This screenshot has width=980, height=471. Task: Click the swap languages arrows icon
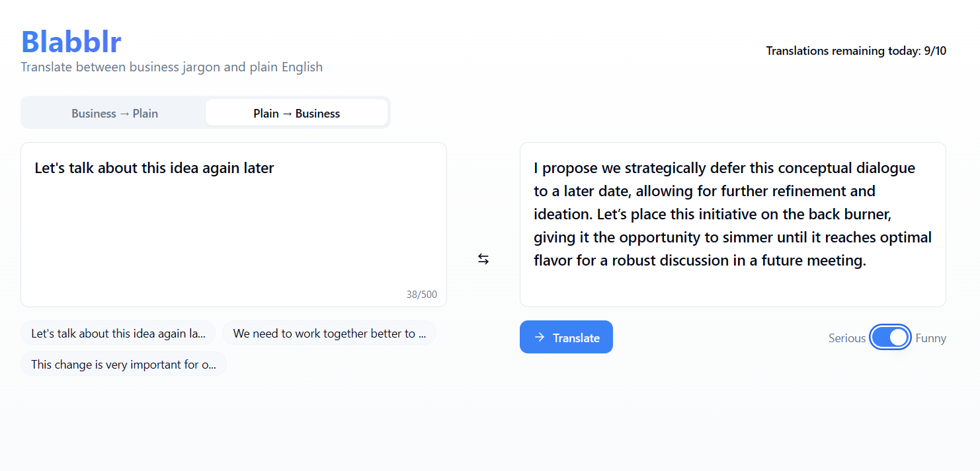[483, 260]
